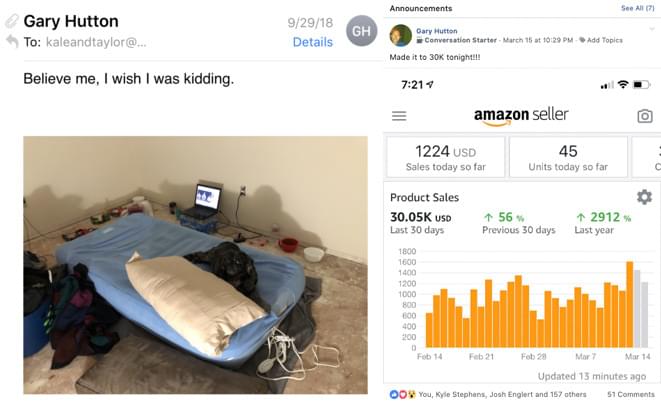Viewport: 661px width, 405px height.
Task: Tap the reply arrow icon beside To:
Action: pos(12,41)
